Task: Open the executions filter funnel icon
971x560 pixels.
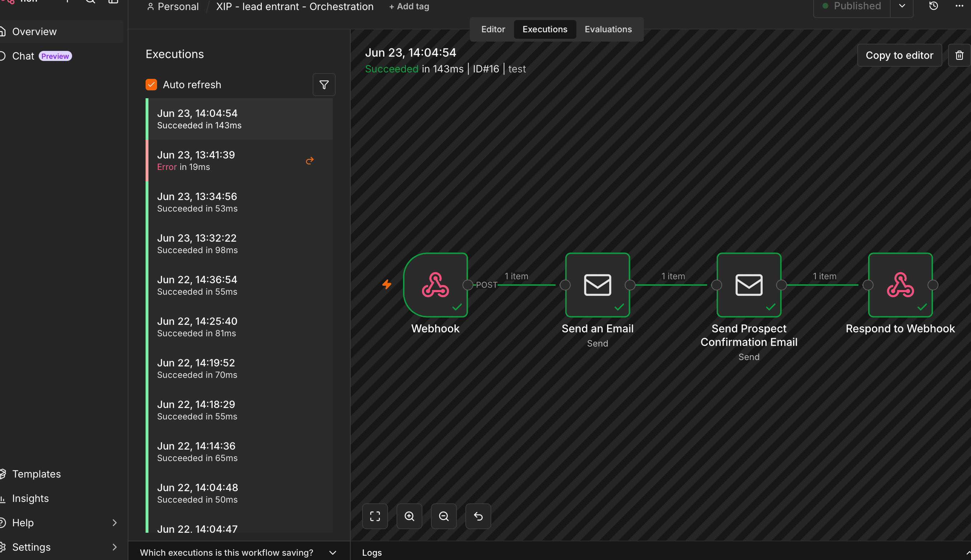Action: tap(324, 85)
